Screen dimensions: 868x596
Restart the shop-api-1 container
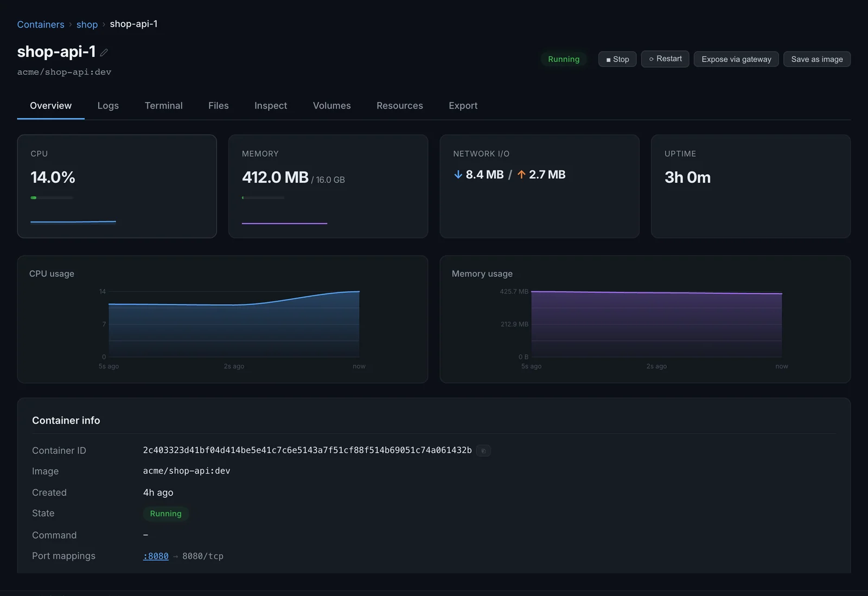[x=665, y=59]
